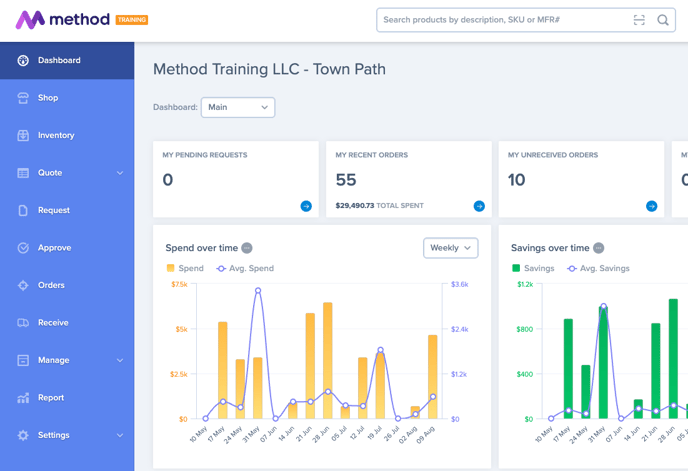
Task: Click the Manage panel icon
Action: [x=23, y=360]
